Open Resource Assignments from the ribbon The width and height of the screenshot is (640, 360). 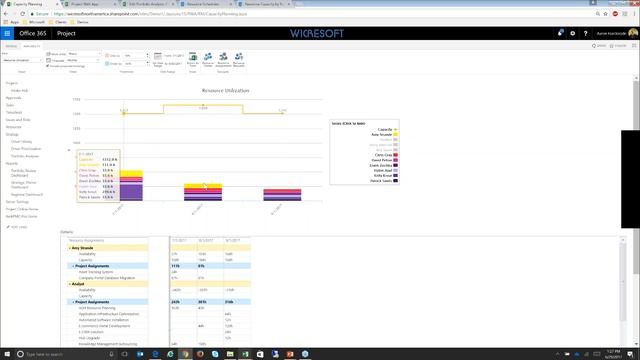(223, 59)
